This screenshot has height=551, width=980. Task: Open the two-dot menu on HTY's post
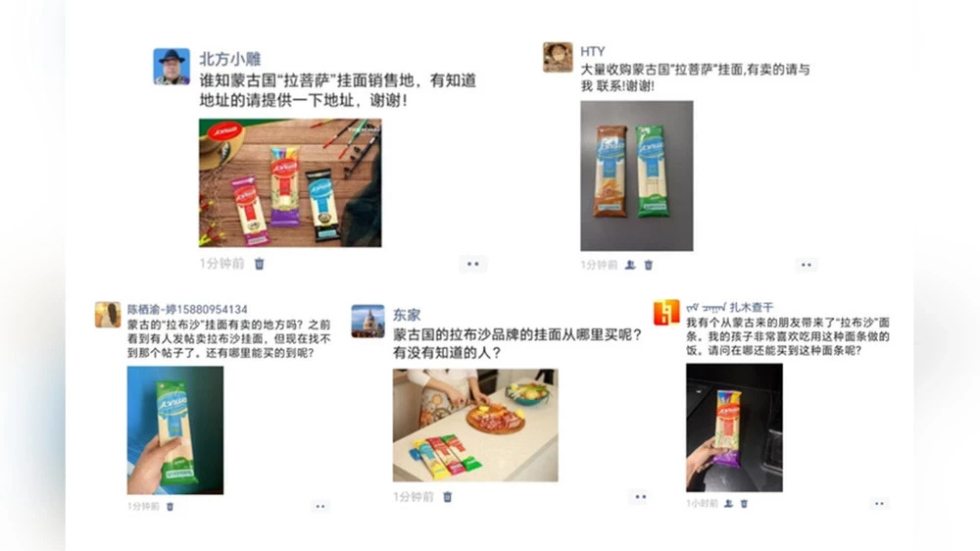tap(807, 265)
